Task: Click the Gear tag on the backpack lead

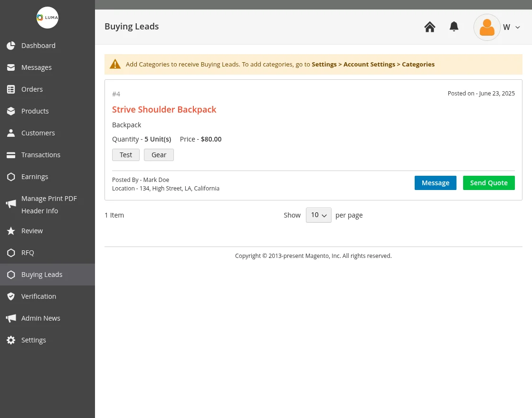Action: pos(159,154)
